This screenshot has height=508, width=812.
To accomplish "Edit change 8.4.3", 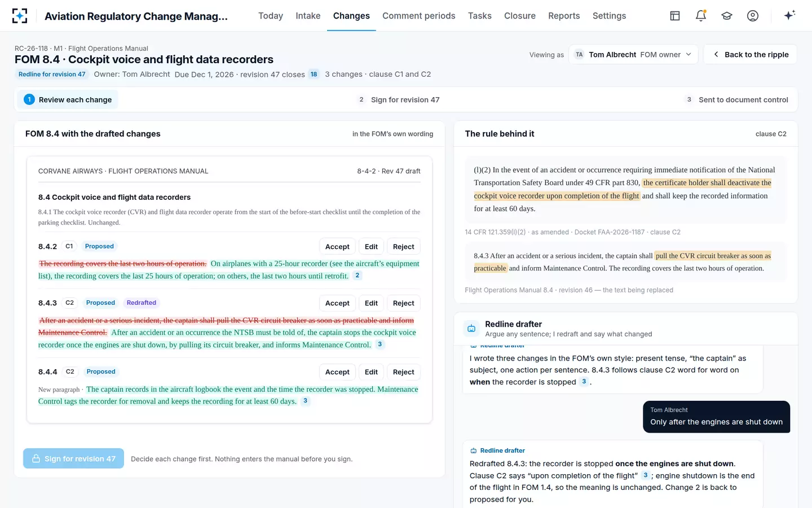I will coord(371,303).
